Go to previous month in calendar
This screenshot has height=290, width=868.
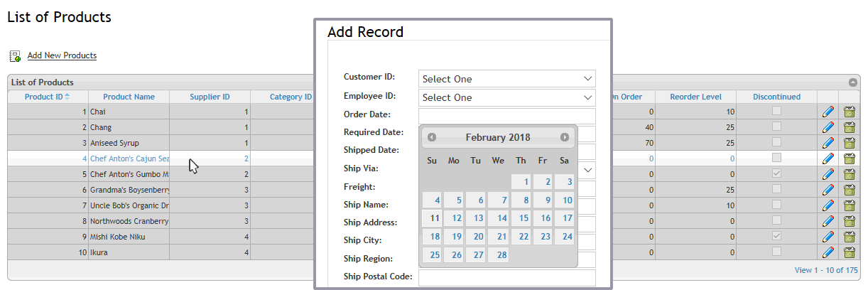432,137
